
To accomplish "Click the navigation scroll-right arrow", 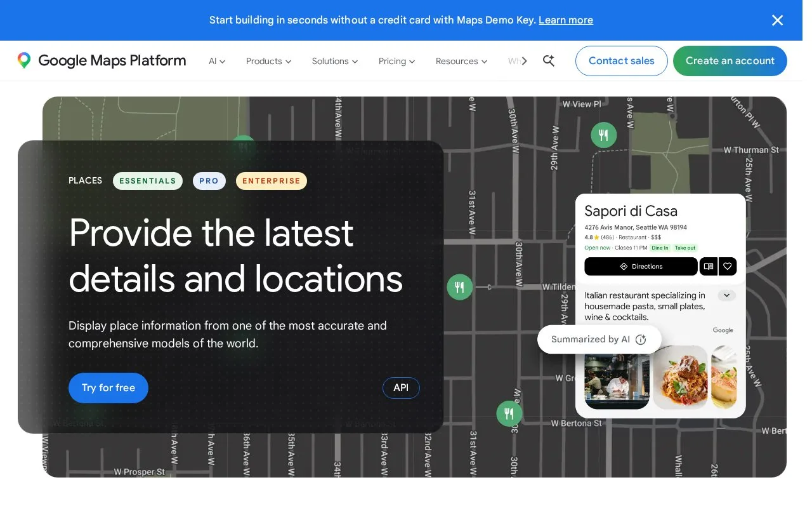I will (524, 61).
